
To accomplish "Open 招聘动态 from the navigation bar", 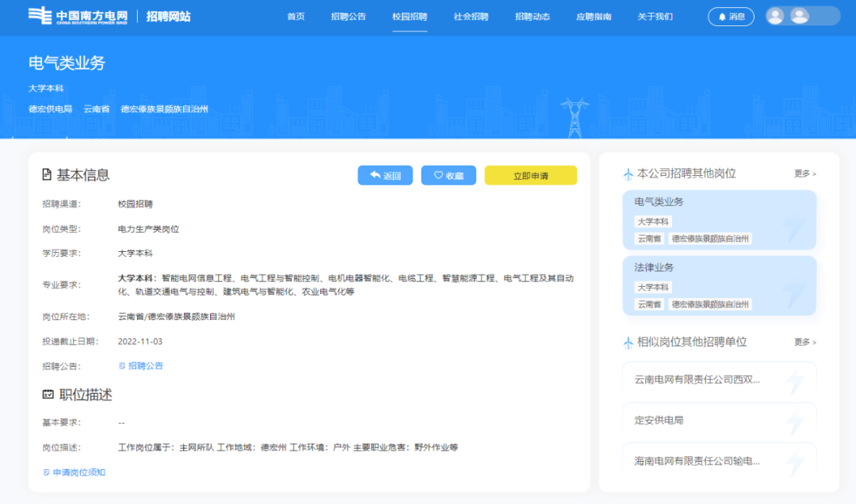I will 533,17.
